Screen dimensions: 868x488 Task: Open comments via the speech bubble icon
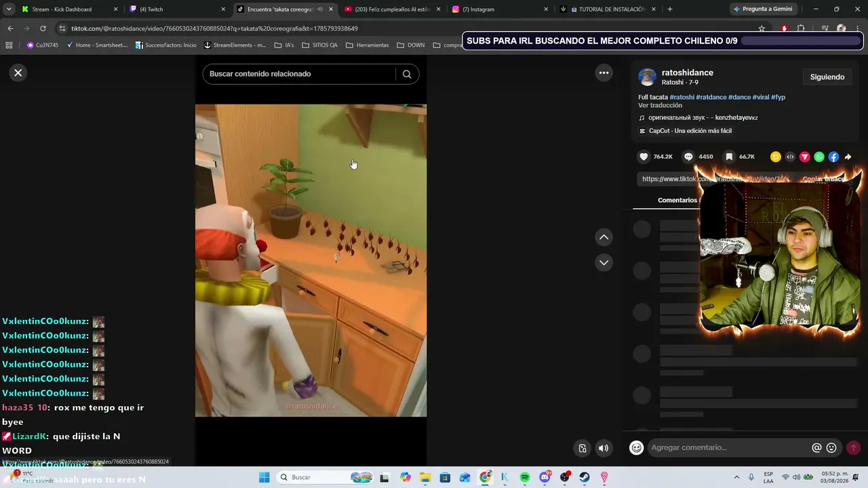pyautogui.click(x=688, y=157)
